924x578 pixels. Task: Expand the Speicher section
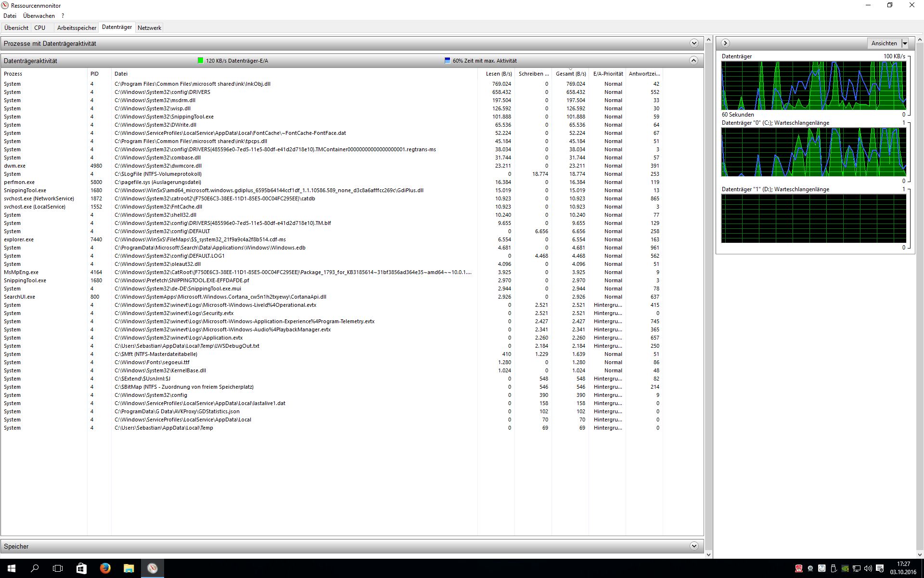pos(693,546)
